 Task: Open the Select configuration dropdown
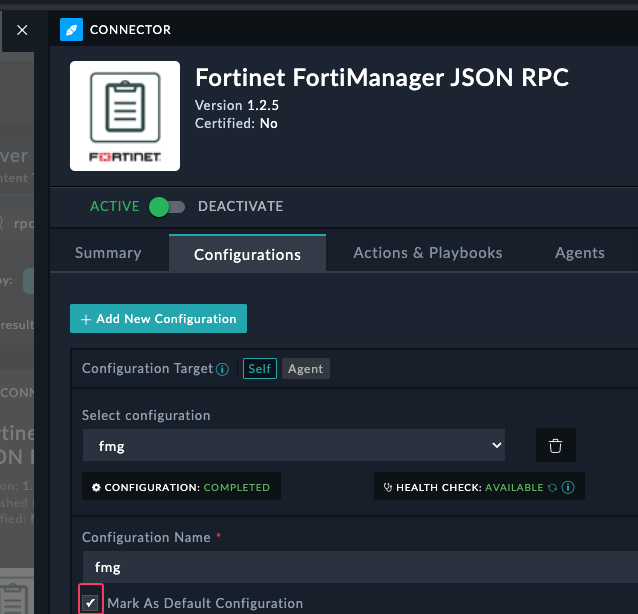point(294,446)
